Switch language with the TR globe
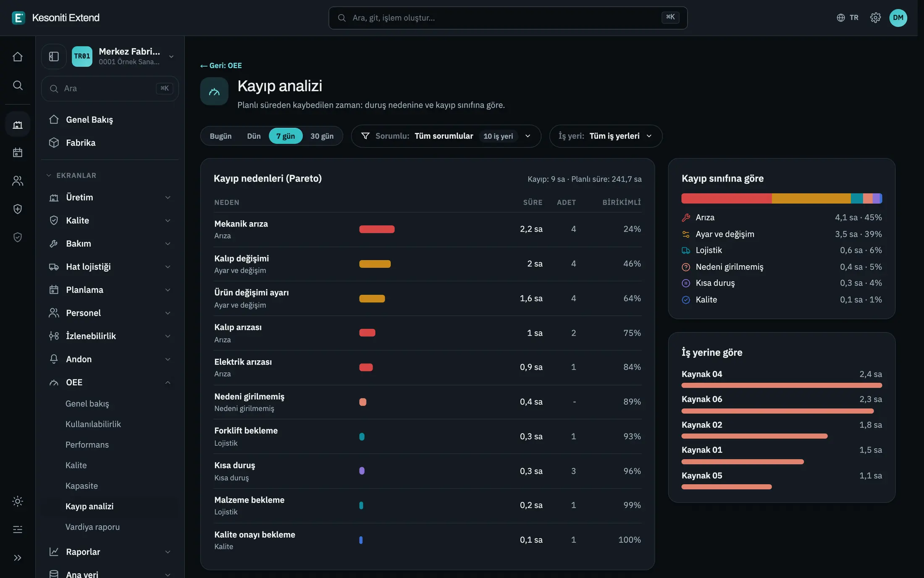This screenshot has height=578, width=924. click(848, 18)
